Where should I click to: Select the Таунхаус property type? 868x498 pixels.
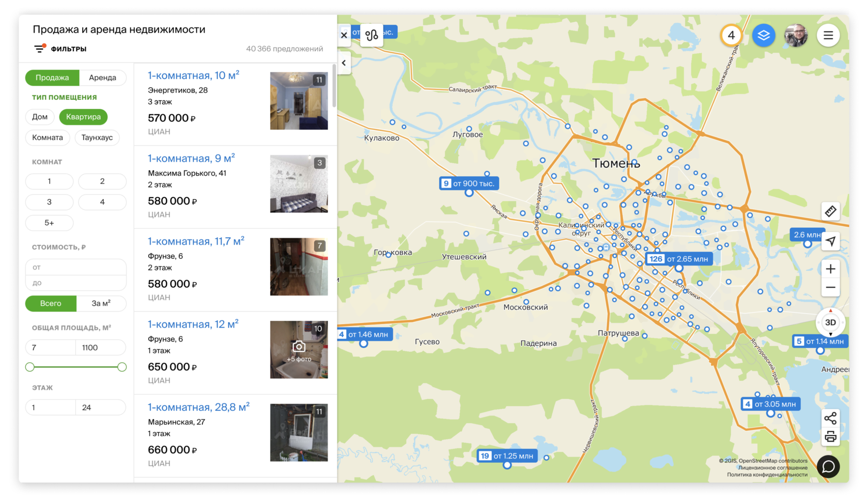coord(97,137)
